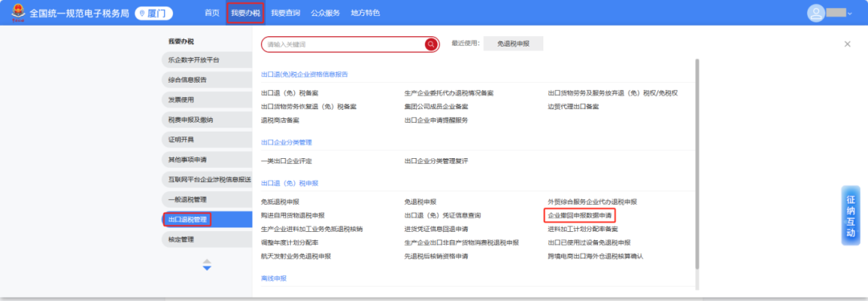868x301 pixels.
Task: Open 跨境电商出口海外仓退税核算确认 link
Action: coord(596,256)
